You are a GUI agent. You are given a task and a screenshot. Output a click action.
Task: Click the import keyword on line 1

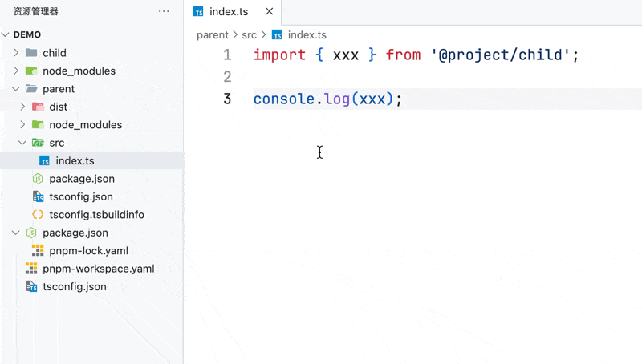click(x=279, y=55)
